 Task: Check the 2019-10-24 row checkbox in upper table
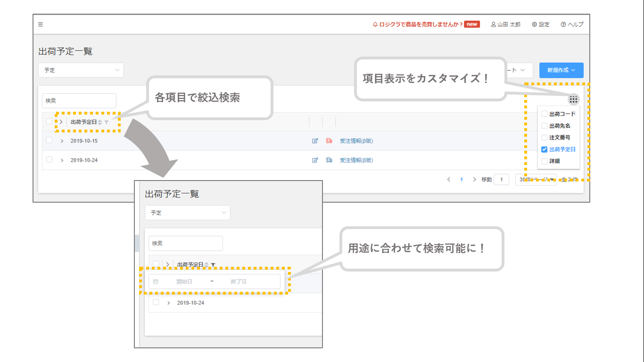[49, 160]
